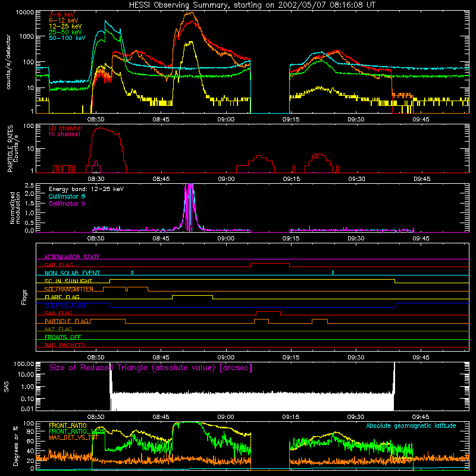Select the yellow 12-25 keV count-rate legend label
This screenshot has height=476, width=476.
[65, 26]
